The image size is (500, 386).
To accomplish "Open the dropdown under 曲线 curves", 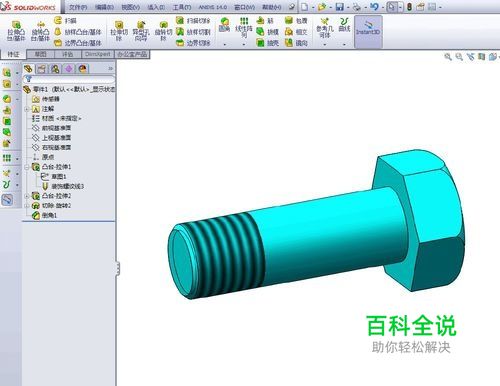I will click(x=344, y=44).
